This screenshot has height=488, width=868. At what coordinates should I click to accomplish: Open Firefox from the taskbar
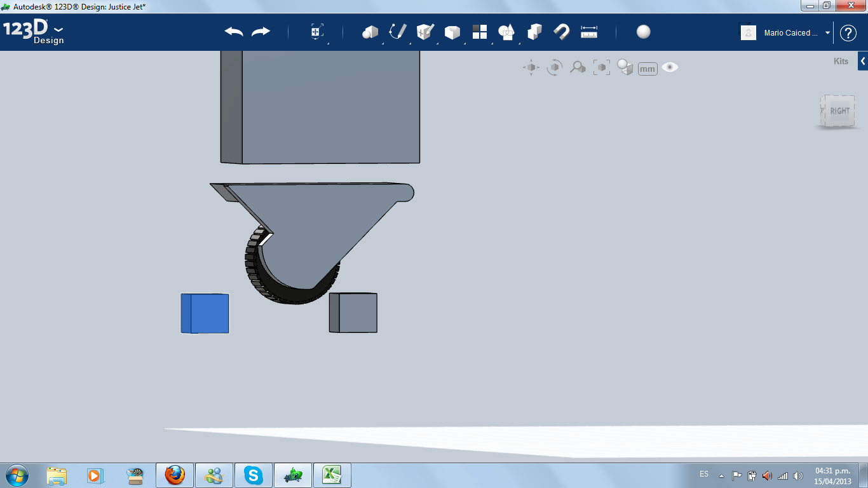coord(175,475)
